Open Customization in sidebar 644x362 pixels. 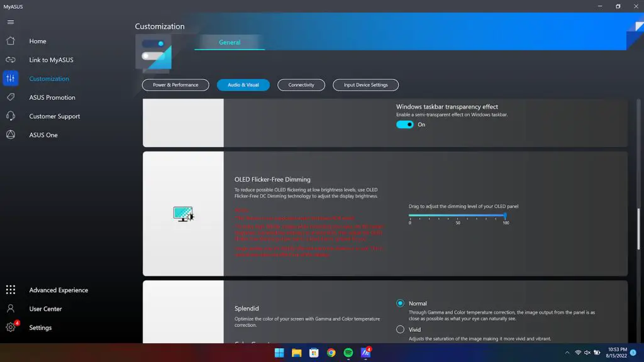(x=49, y=79)
